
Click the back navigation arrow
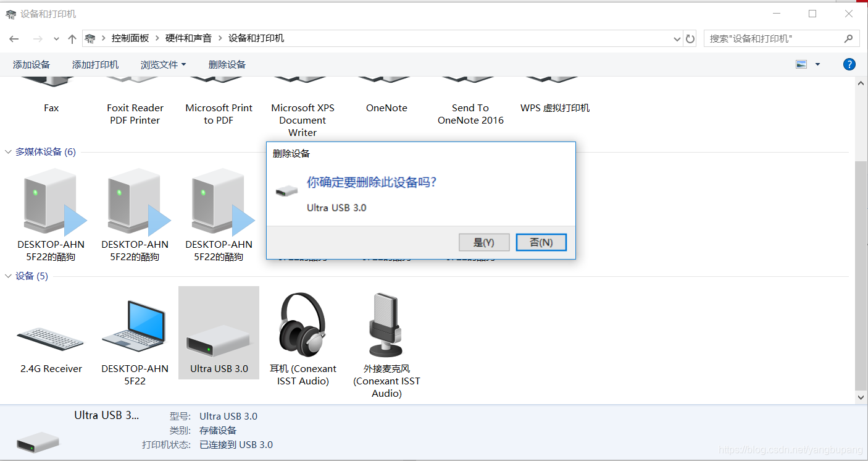14,38
